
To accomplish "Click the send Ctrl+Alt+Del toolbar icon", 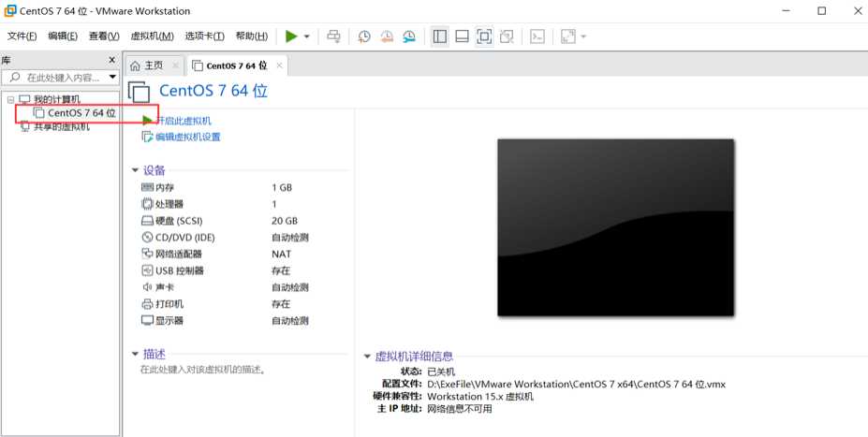I will [x=333, y=36].
